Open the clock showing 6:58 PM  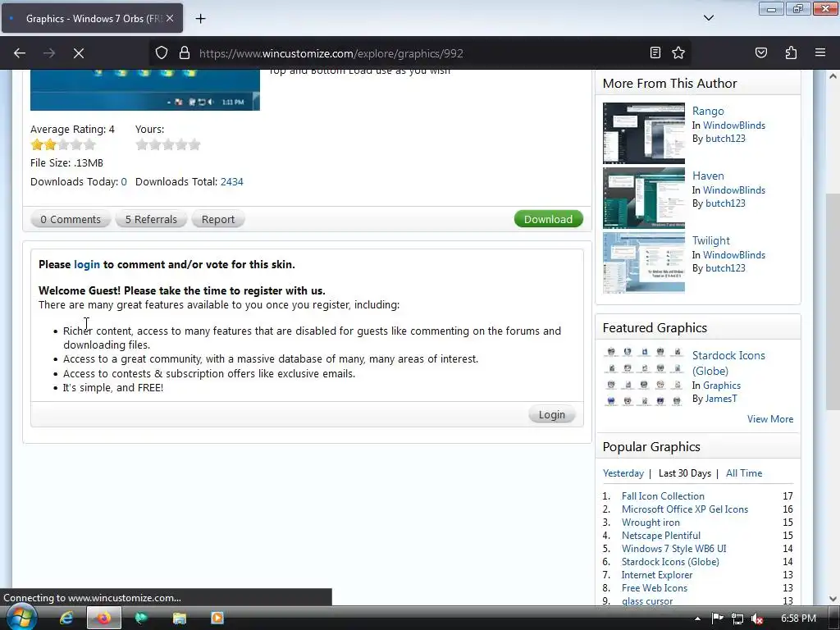tap(798, 619)
